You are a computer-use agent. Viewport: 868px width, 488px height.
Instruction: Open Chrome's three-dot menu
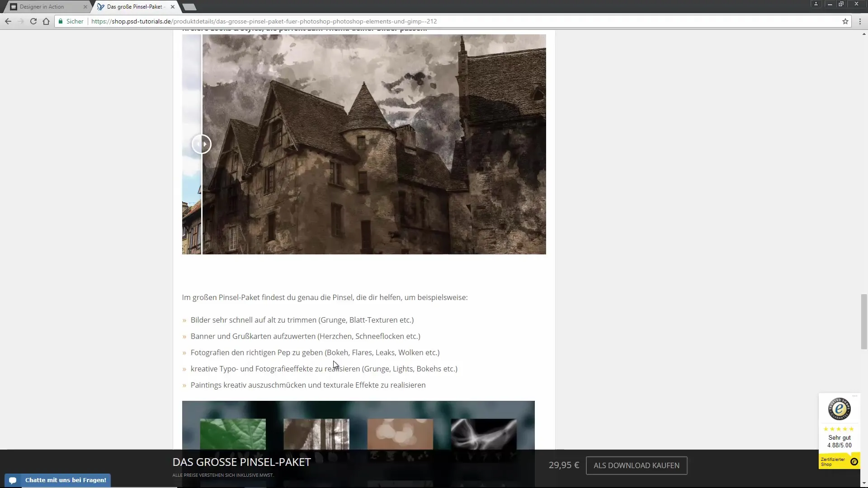click(860, 21)
